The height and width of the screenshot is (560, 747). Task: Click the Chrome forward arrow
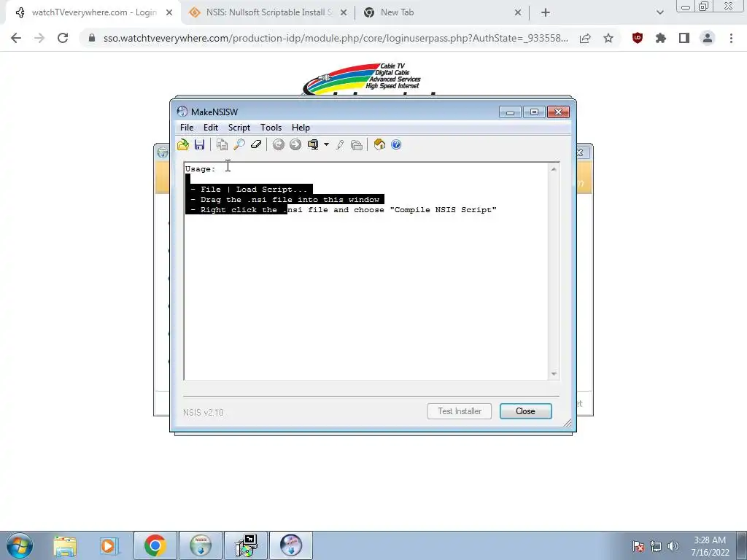point(39,38)
